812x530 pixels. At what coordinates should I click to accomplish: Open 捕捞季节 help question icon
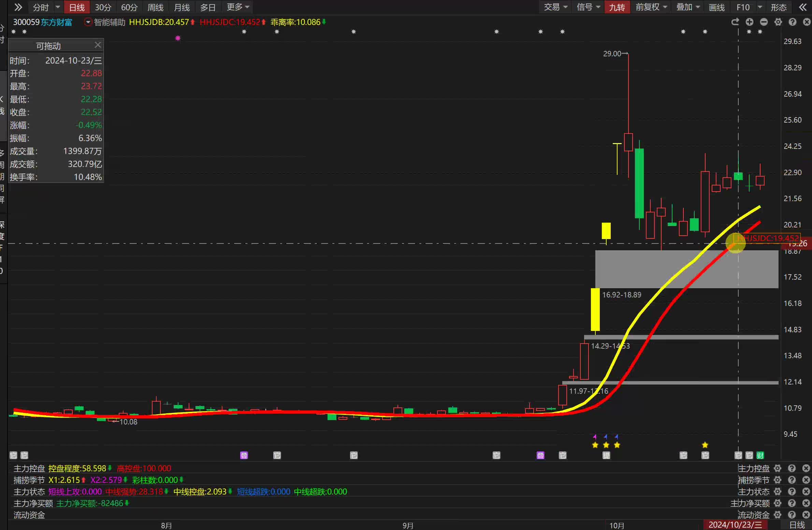(792, 480)
